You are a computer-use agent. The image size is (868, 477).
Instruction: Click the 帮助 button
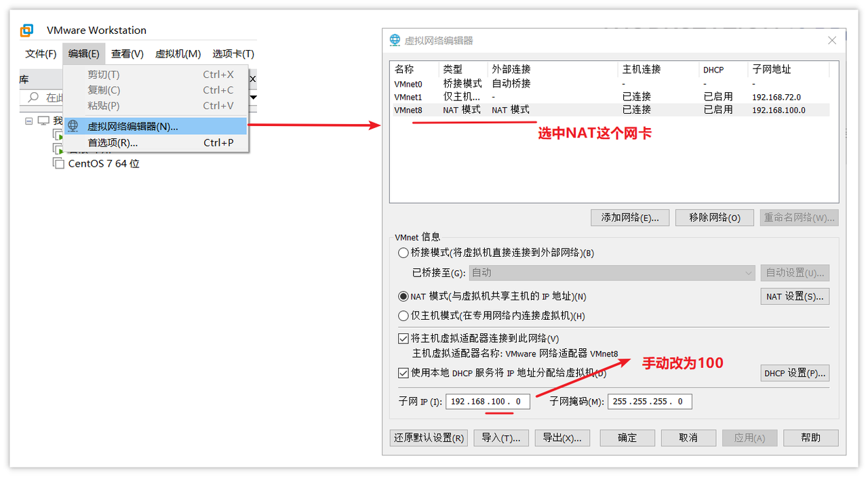(x=811, y=438)
